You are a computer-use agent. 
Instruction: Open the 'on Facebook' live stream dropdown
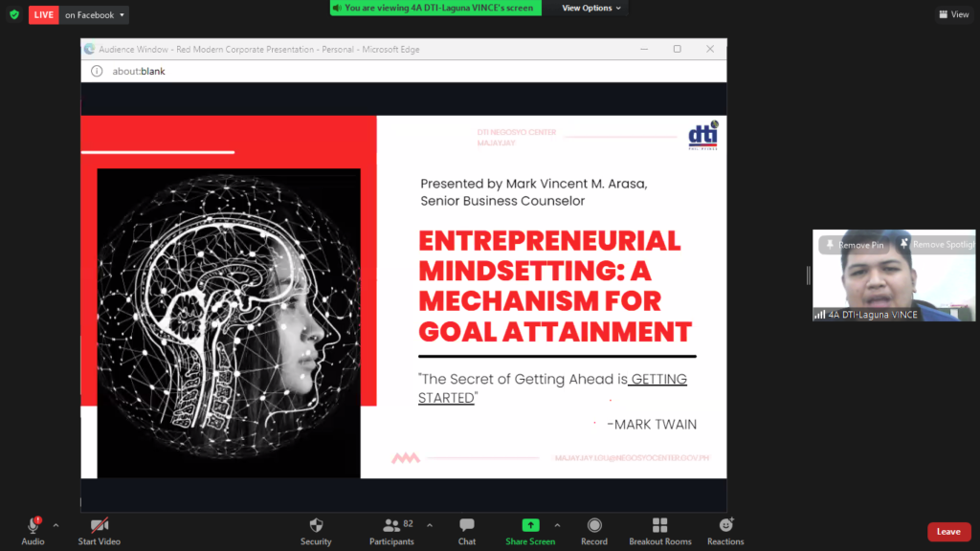point(92,14)
